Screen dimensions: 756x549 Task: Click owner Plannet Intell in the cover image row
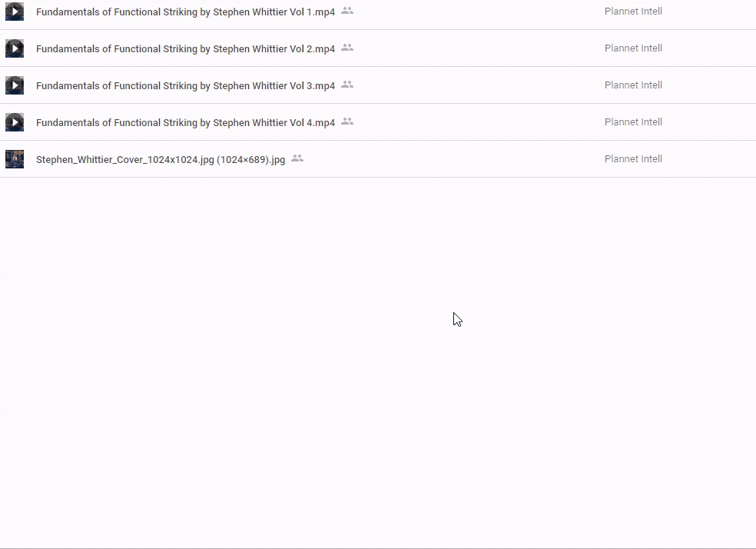tap(633, 159)
